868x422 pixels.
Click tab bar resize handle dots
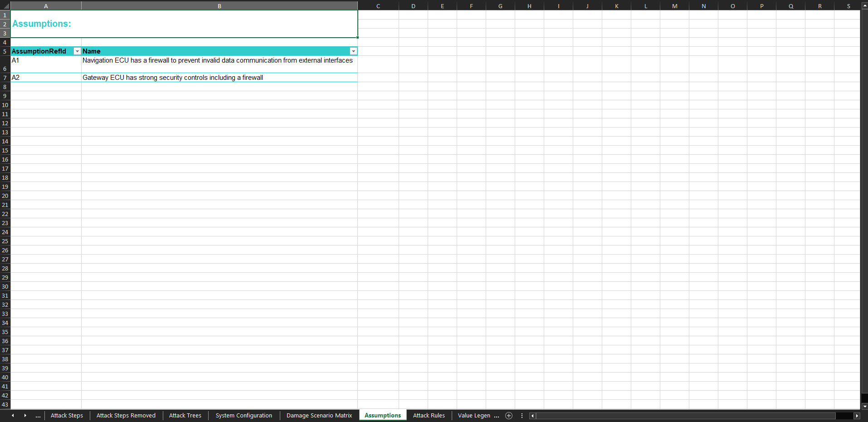[522, 416]
